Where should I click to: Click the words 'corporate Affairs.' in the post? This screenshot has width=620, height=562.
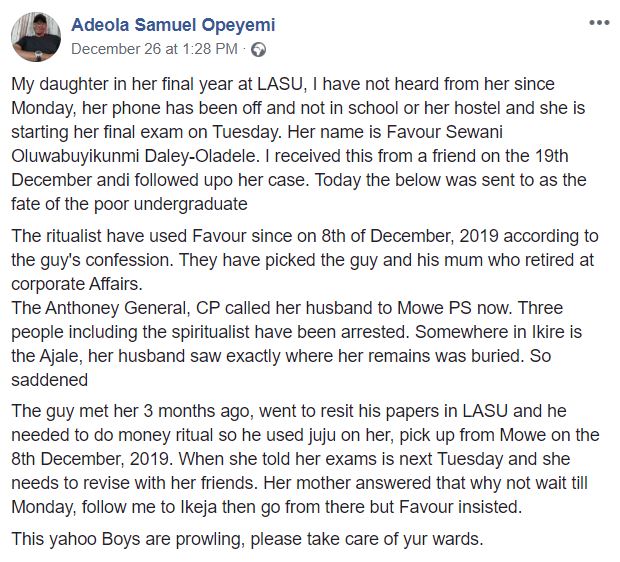pyautogui.click(x=77, y=284)
